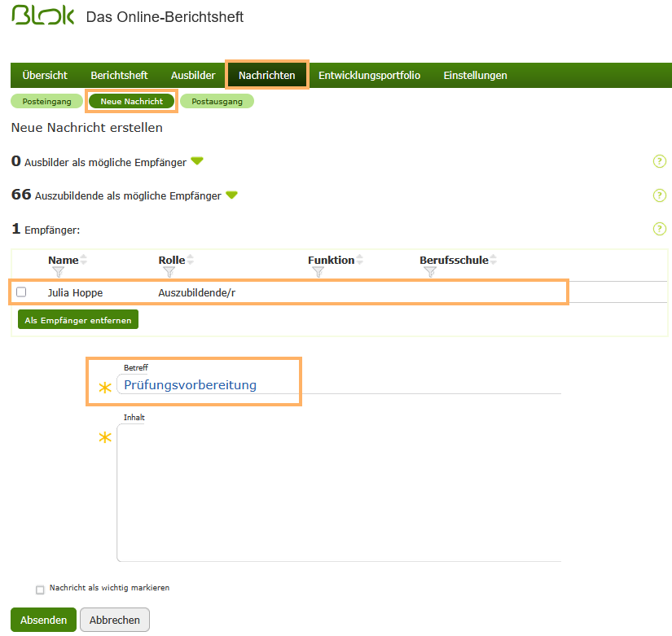Click the filter icon under Berufsschule column
The height and width of the screenshot is (636, 672).
click(430, 273)
